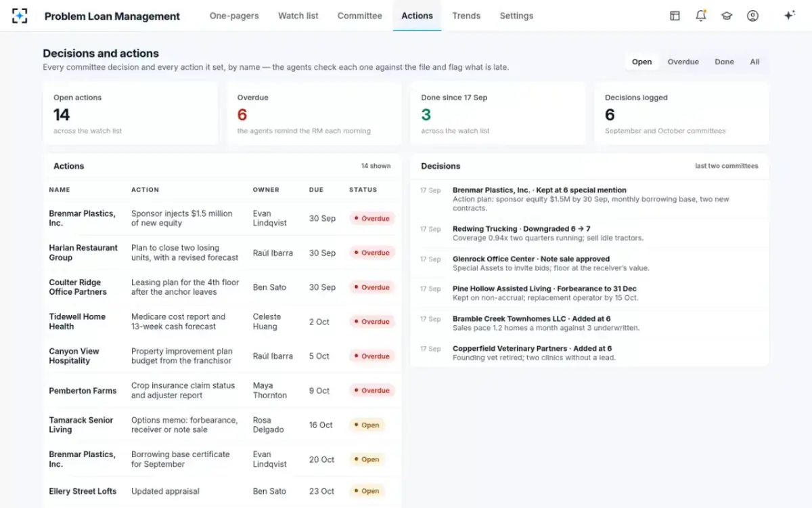812x508 pixels.
Task: Click the Borrowing base certificate action
Action: point(181,459)
